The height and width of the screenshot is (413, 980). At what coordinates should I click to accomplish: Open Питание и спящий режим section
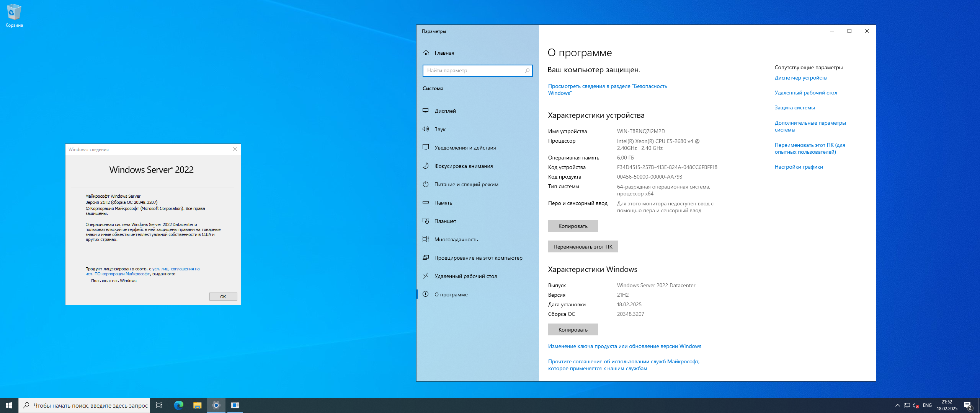tap(477, 184)
